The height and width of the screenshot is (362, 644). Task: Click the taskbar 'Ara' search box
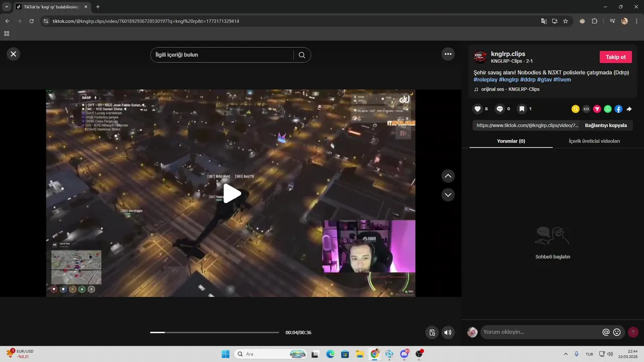click(x=272, y=354)
